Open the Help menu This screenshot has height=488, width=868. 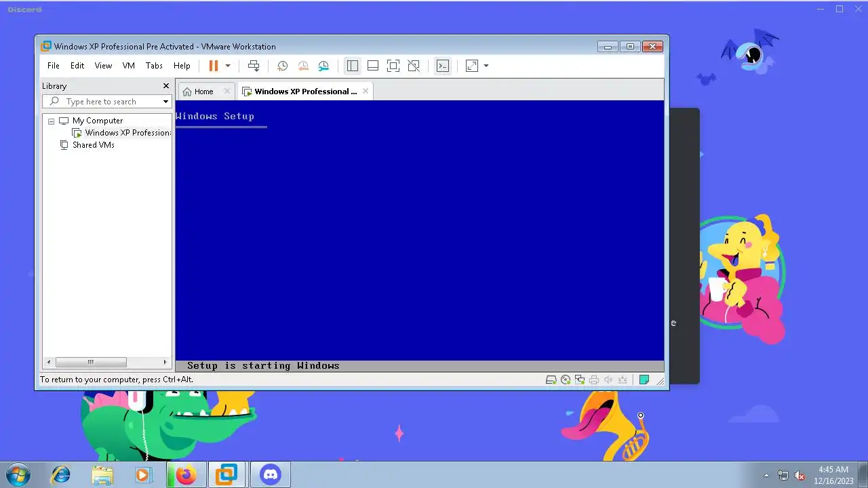(182, 66)
